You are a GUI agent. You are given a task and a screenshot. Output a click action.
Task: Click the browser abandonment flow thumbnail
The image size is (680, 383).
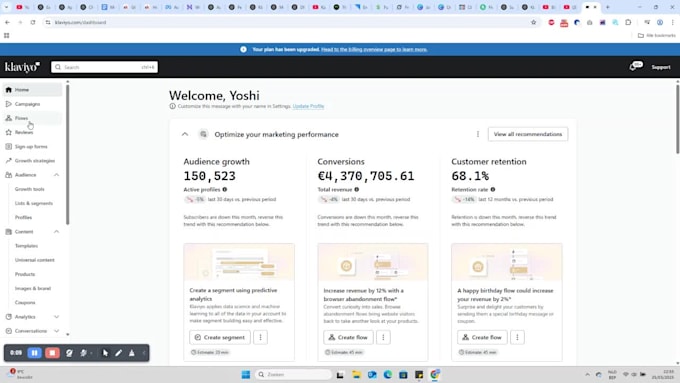373,262
